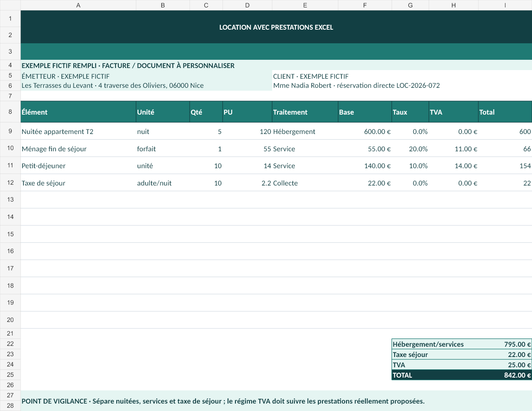Select row 13 header
The height and width of the screenshot is (411, 532).
[10, 200]
